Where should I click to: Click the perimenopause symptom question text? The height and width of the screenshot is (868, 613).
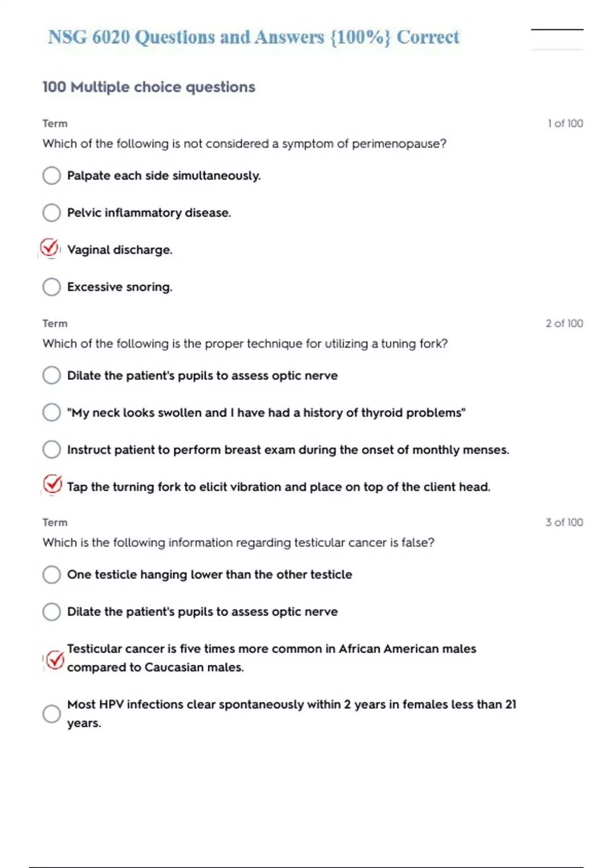pos(244,144)
